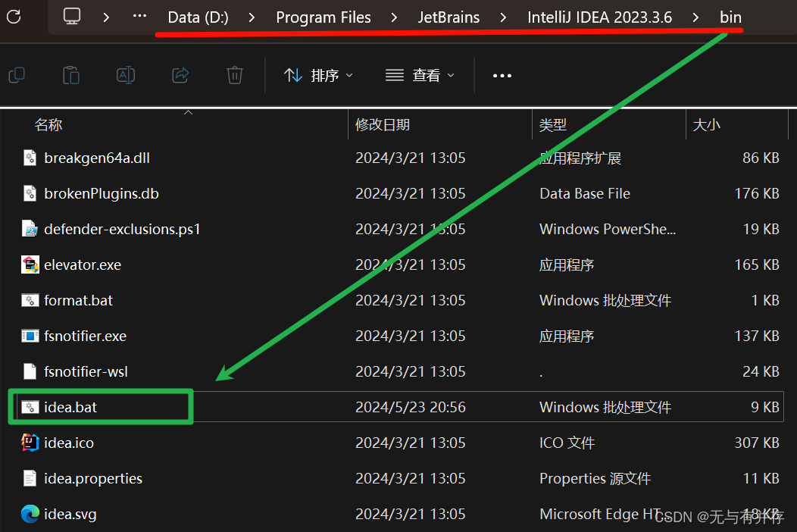
Task: Click the idea.ico IntelliJ icon
Action: click(x=30, y=443)
